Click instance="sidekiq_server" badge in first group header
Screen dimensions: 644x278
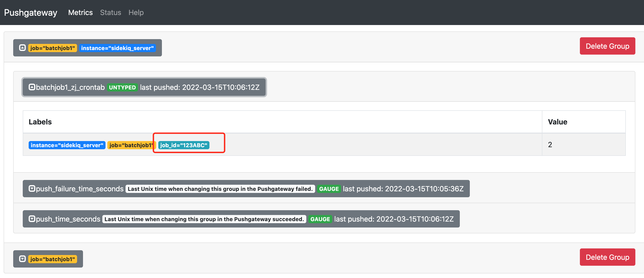pos(117,48)
